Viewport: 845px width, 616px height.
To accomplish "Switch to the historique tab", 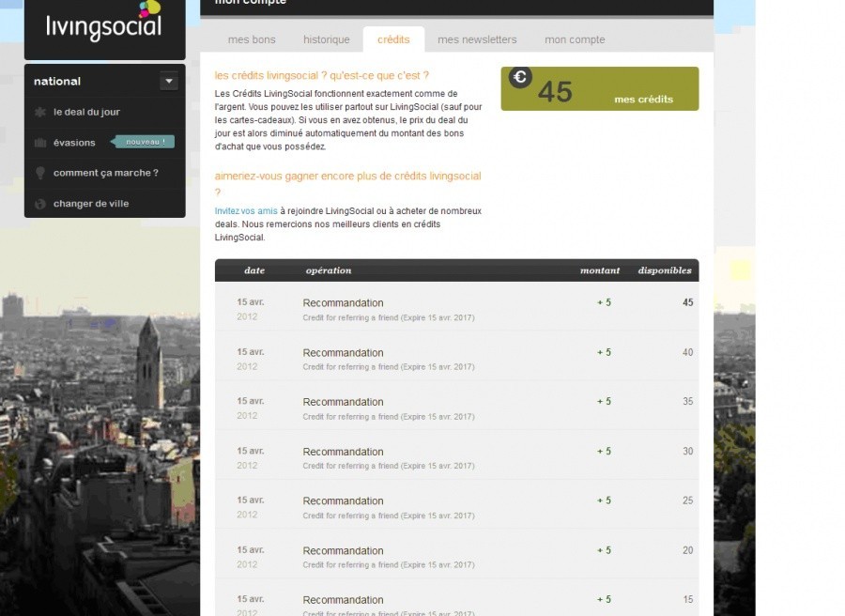I will 326,39.
